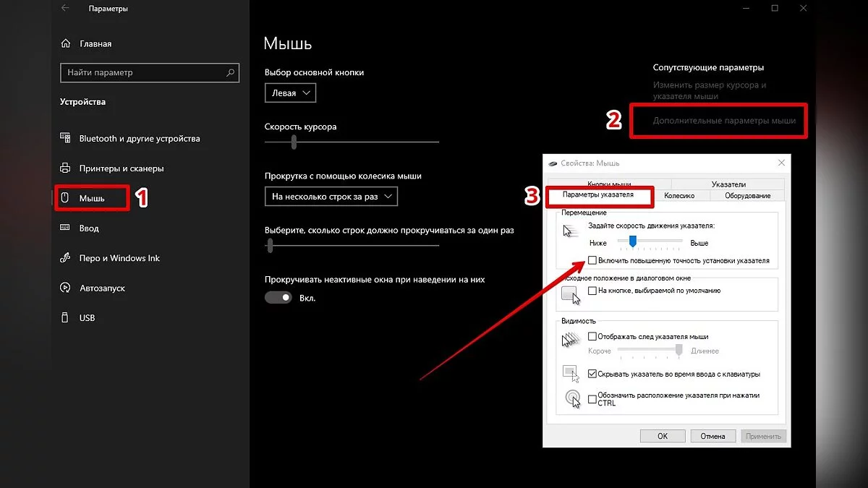Open the Левая primary button dropdown

290,93
